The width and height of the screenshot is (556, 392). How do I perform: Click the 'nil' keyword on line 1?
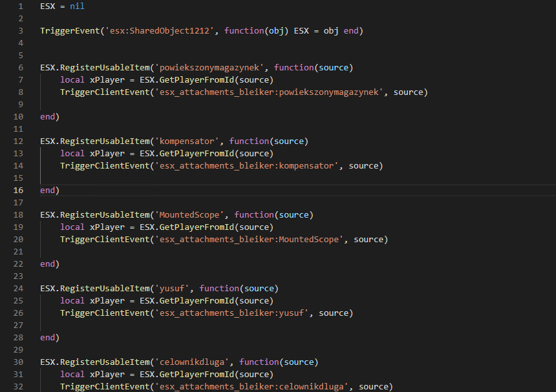click(x=77, y=6)
